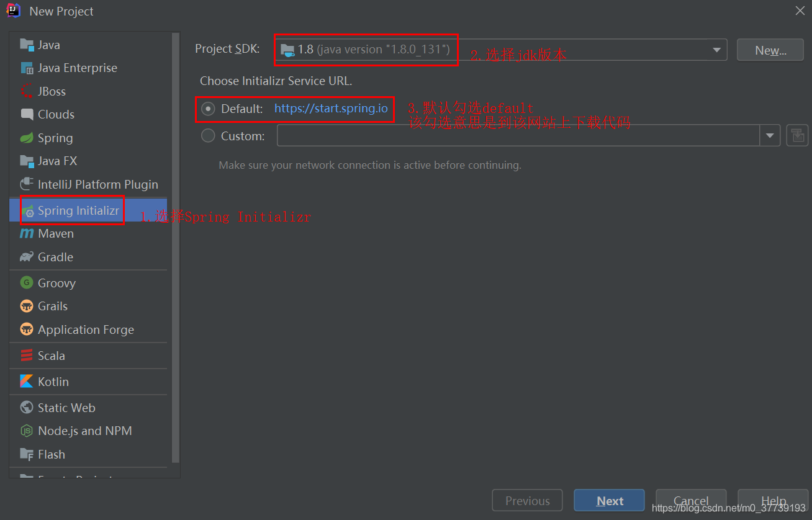Click the Application Forge icon

point(27,329)
